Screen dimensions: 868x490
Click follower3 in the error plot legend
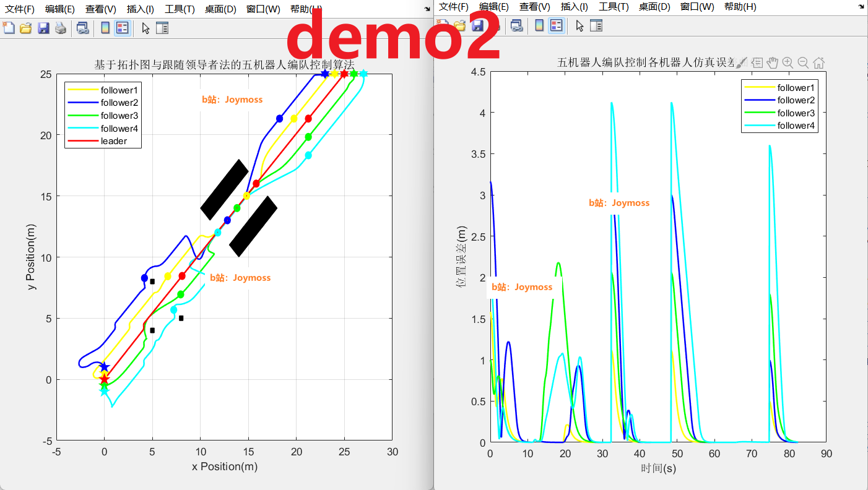[x=797, y=113]
